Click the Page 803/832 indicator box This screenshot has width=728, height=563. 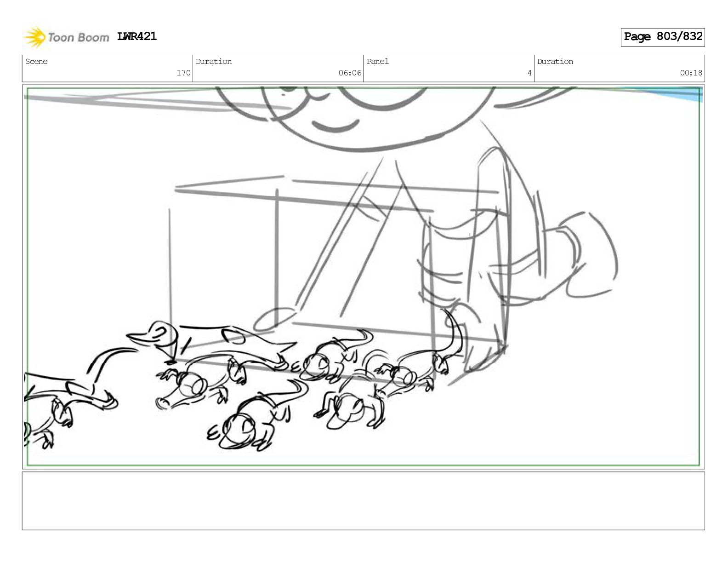coord(663,37)
